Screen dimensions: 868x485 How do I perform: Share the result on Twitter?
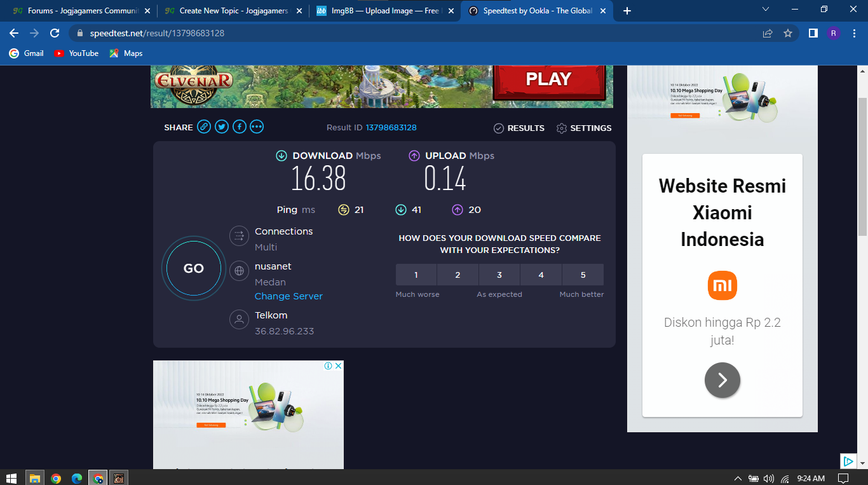pos(222,127)
